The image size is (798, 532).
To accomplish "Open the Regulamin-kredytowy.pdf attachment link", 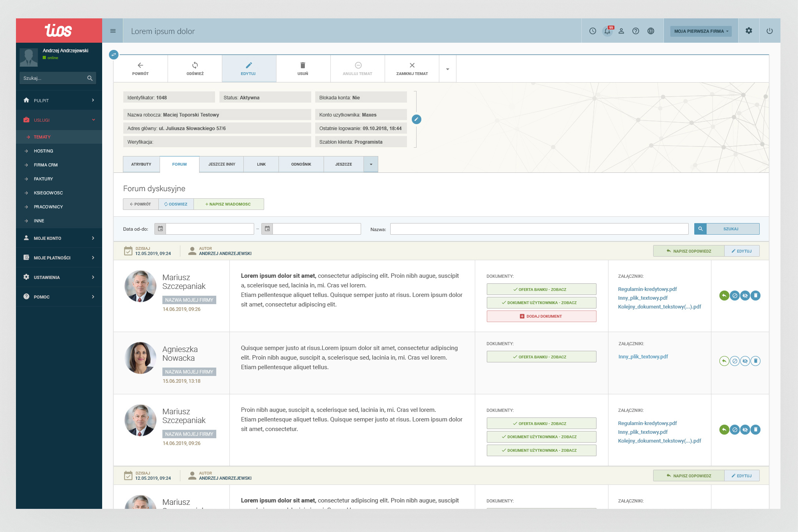I will pos(647,289).
